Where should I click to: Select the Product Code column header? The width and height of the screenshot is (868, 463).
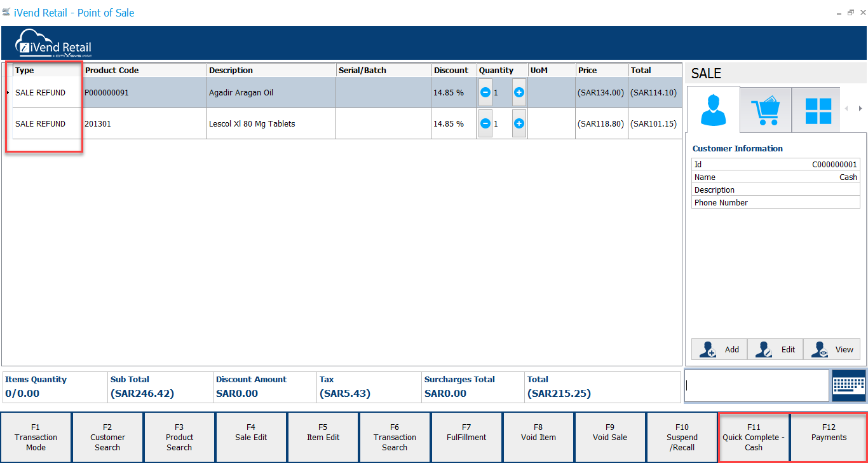pyautogui.click(x=144, y=71)
